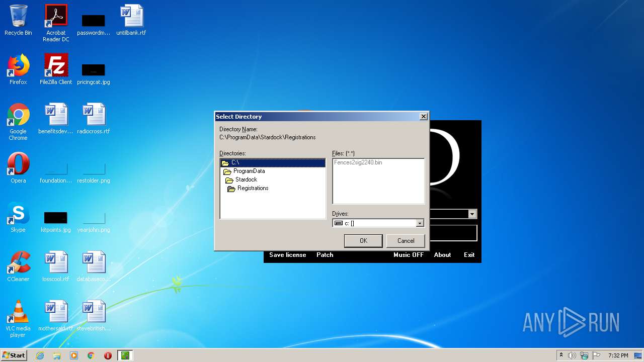This screenshot has width=644, height=362.
Task: Select the stevebritish document icon
Action: tap(94, 316)
